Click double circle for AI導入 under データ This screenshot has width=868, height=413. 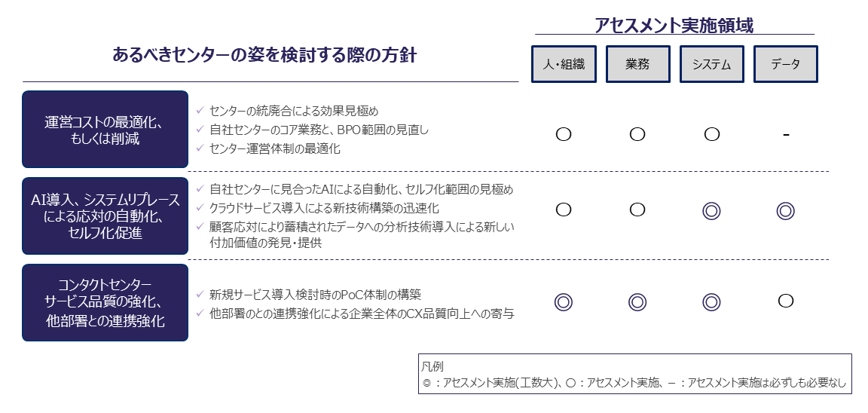785,211
